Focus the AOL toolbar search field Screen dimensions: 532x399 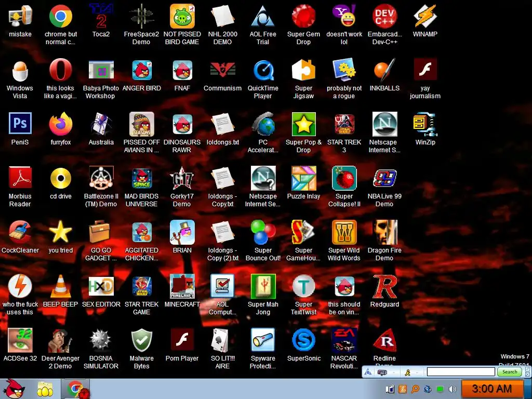[x=461, y=372]
